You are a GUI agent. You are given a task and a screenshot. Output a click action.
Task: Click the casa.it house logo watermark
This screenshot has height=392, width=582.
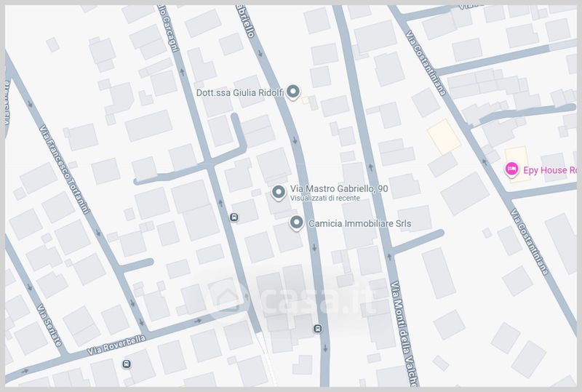pos(226,299)
